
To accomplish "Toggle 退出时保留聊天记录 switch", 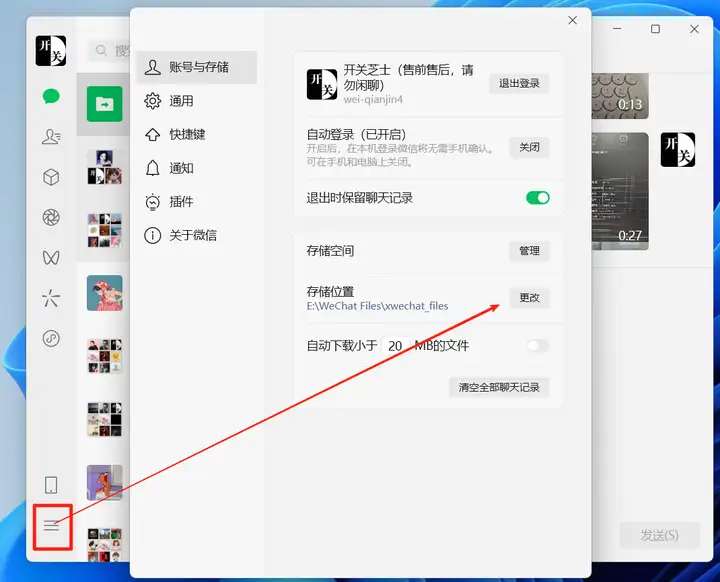I will click(x=538, y=198).
